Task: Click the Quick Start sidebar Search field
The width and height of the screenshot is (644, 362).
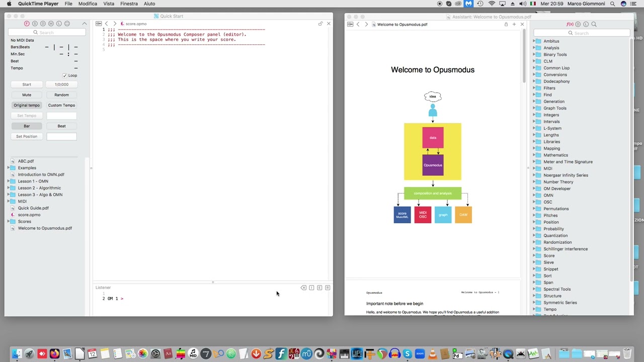Action: tap(46, 33)
